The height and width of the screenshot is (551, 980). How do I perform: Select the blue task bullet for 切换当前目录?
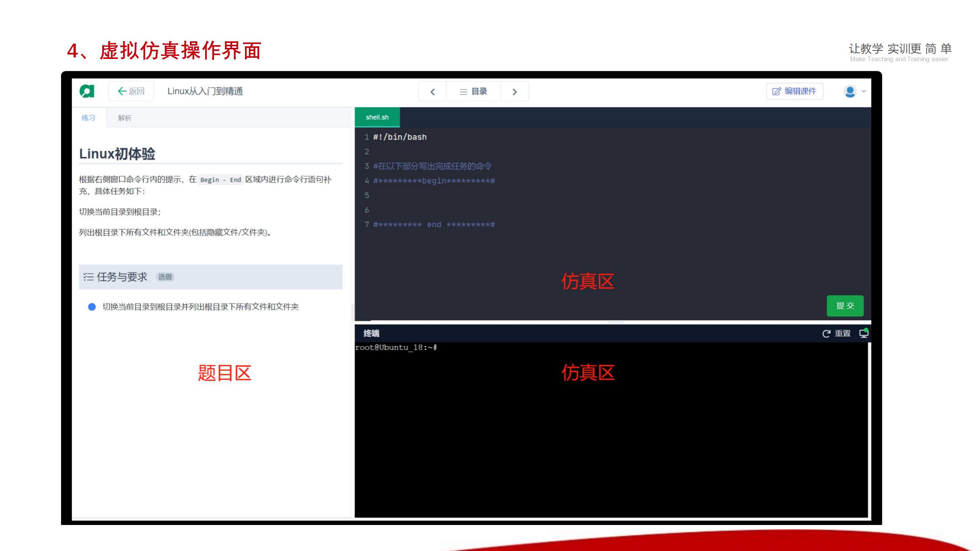[x=92, y=307]
